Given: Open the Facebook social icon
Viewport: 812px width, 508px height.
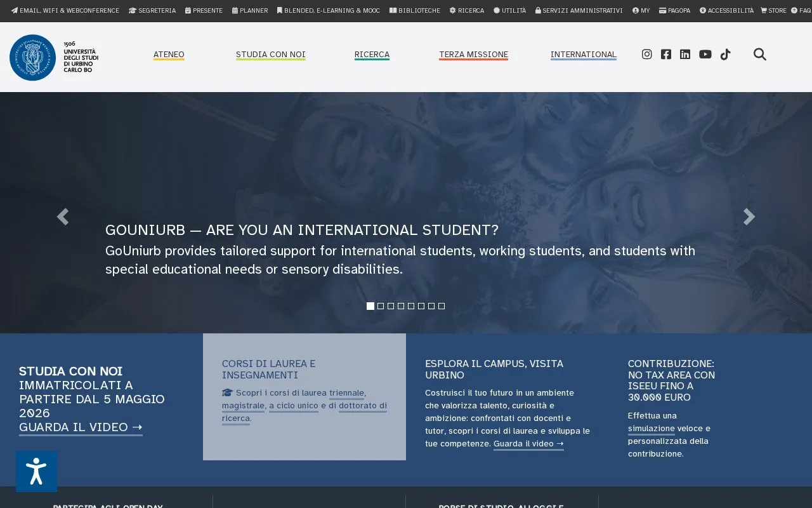Looking at the screenshot, I should pos(665,55).
